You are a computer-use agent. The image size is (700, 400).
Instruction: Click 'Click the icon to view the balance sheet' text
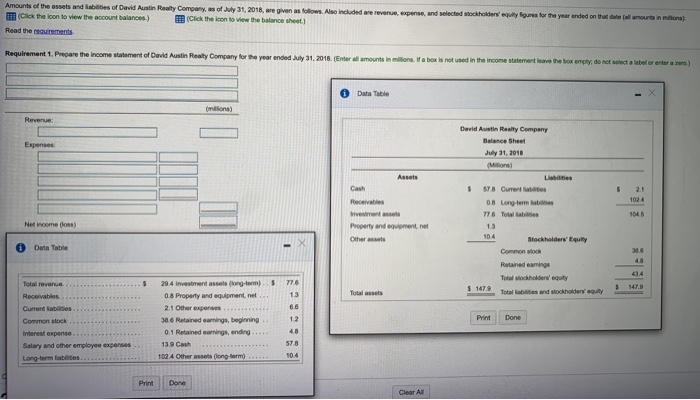click(246, 20)
